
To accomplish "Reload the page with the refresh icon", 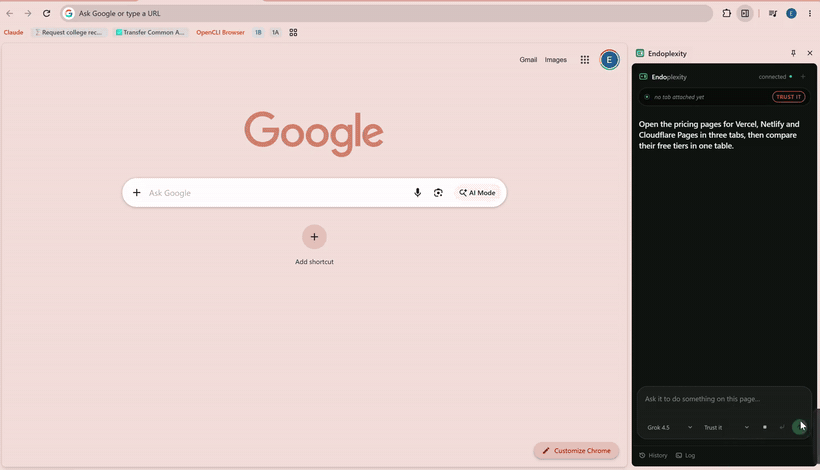I will pyautogui.click(x=47, y=14).
